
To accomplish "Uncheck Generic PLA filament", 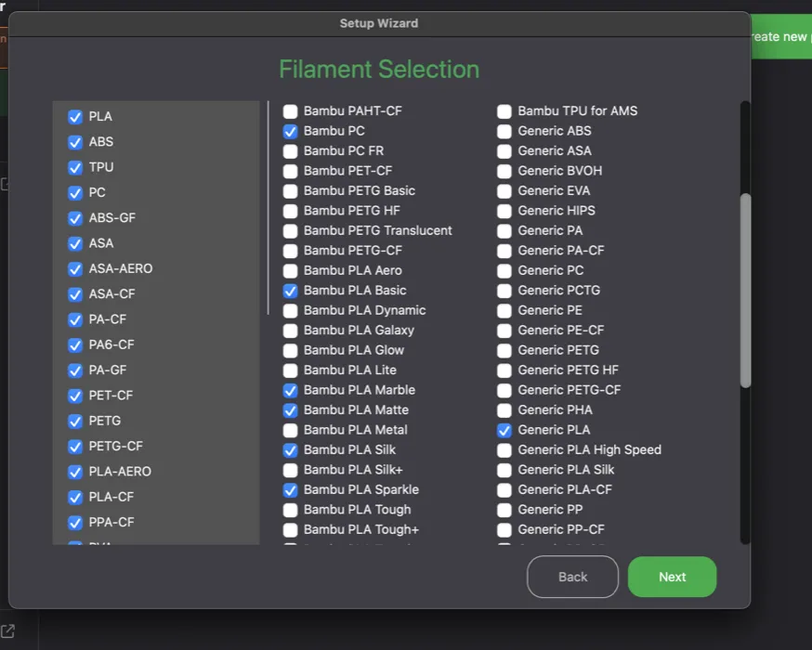I will coord(504,430).
